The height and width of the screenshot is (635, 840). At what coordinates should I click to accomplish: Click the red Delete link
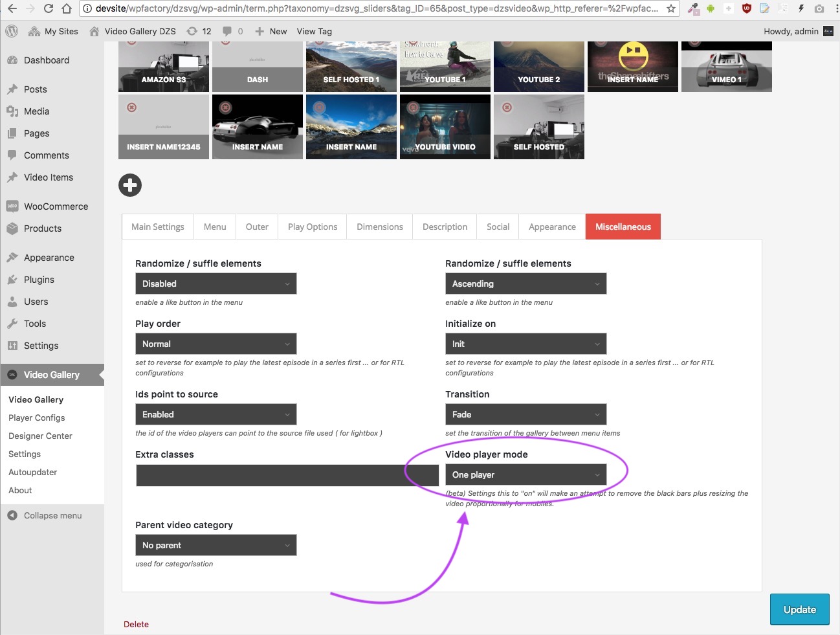click(136, 624)
